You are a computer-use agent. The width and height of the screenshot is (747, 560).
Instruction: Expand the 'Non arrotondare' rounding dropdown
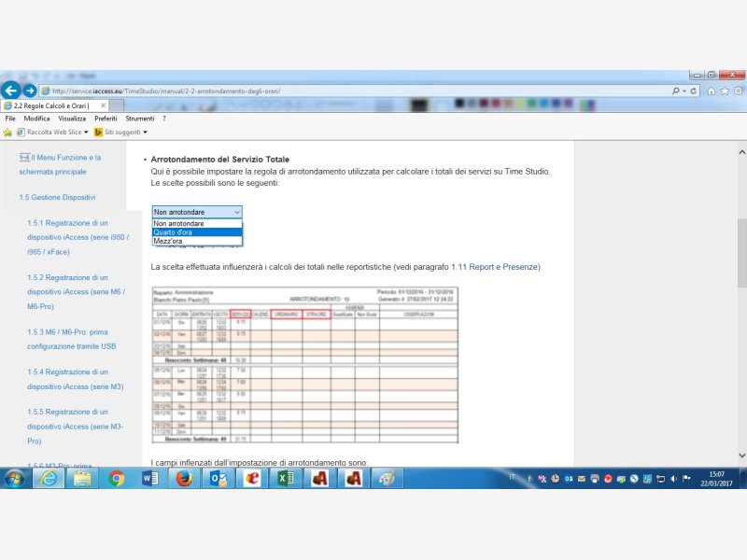point(197,212)
